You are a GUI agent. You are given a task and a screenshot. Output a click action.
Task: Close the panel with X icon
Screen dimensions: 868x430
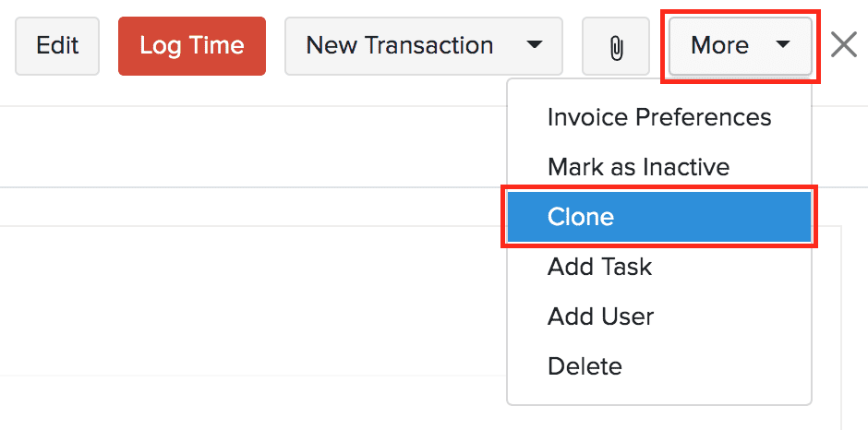[844, 44]
